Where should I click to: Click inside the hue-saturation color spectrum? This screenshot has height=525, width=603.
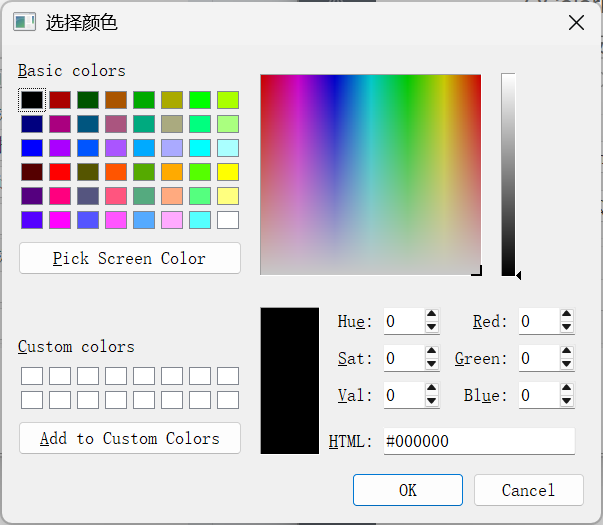[371, 175]
